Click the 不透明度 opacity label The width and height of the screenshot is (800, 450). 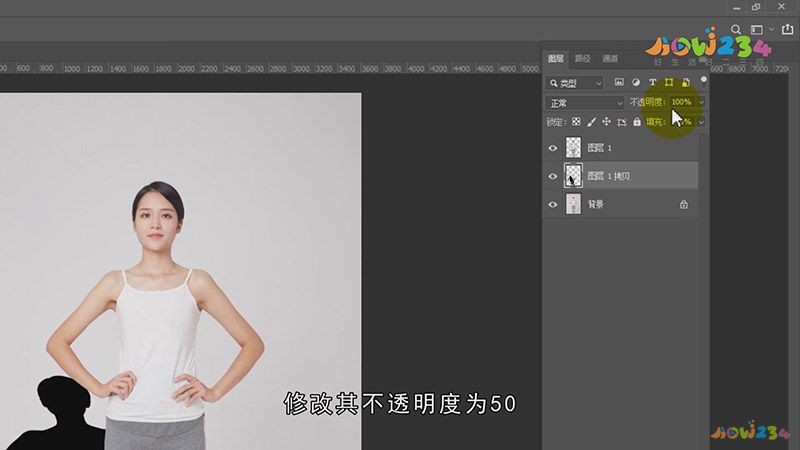(647, 102)
